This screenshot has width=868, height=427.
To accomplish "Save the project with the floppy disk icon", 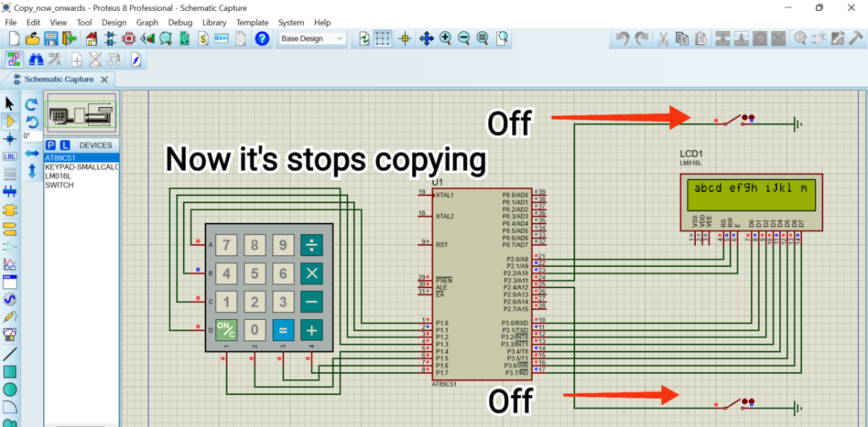I will [51, 39].
